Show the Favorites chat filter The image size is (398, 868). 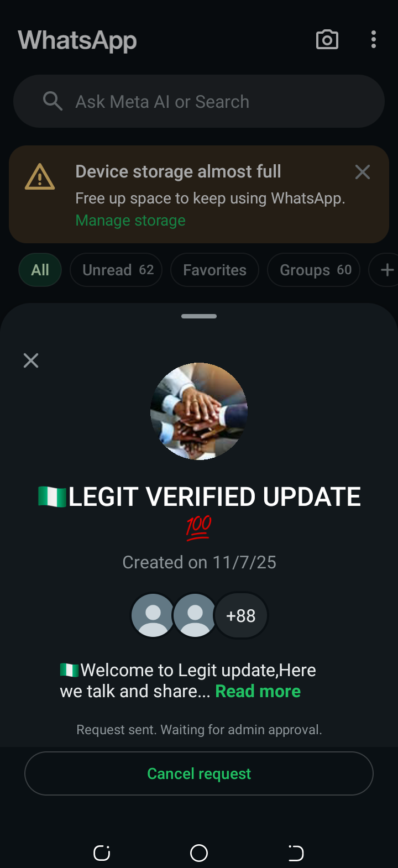[214, 270]
